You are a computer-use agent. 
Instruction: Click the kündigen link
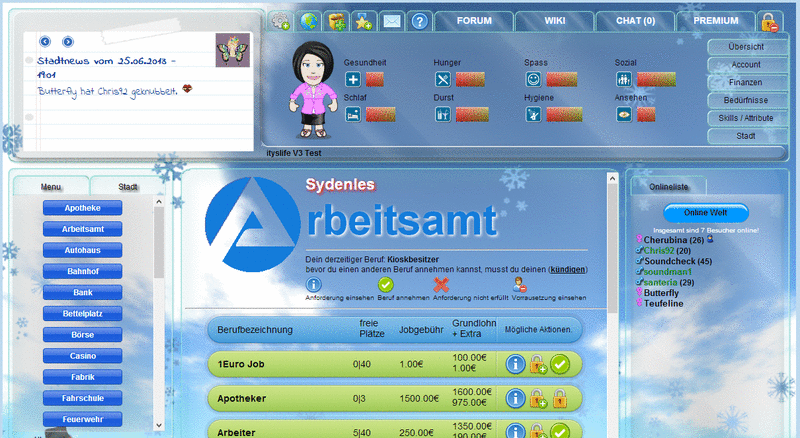click(x=570, y=269)
